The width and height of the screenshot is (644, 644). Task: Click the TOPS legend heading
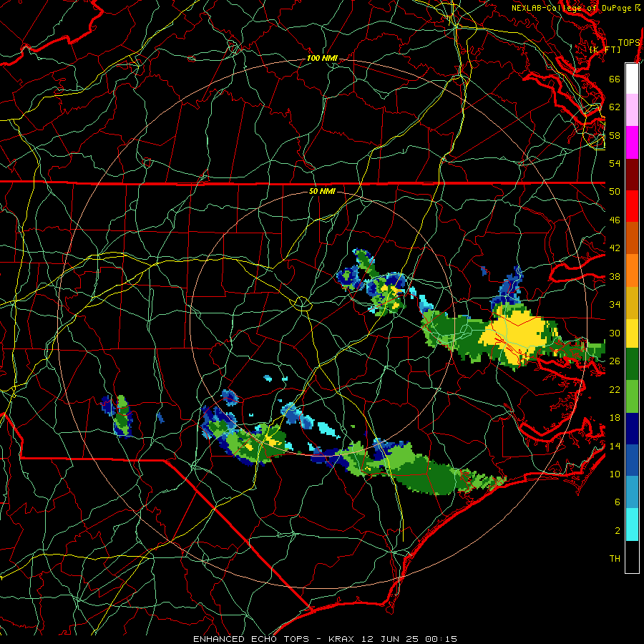coord(629,42)
